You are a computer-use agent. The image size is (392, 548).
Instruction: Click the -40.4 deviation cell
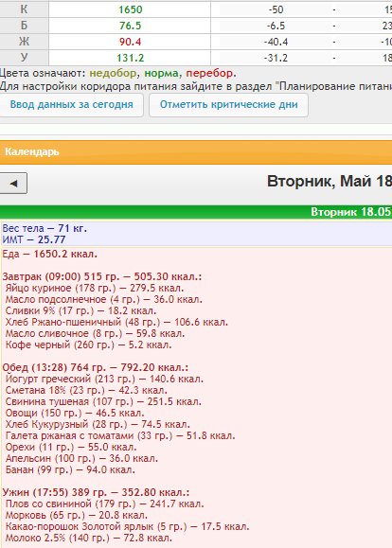click(276, 42)
